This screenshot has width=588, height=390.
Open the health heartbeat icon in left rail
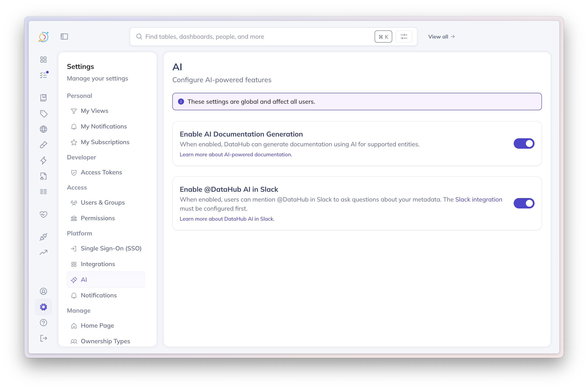(x=43, y=214)
